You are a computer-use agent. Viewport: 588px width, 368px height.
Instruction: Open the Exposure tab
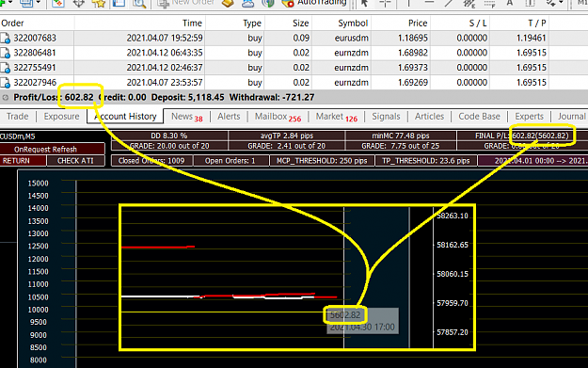pyautogui.click(x=61, y=117)
